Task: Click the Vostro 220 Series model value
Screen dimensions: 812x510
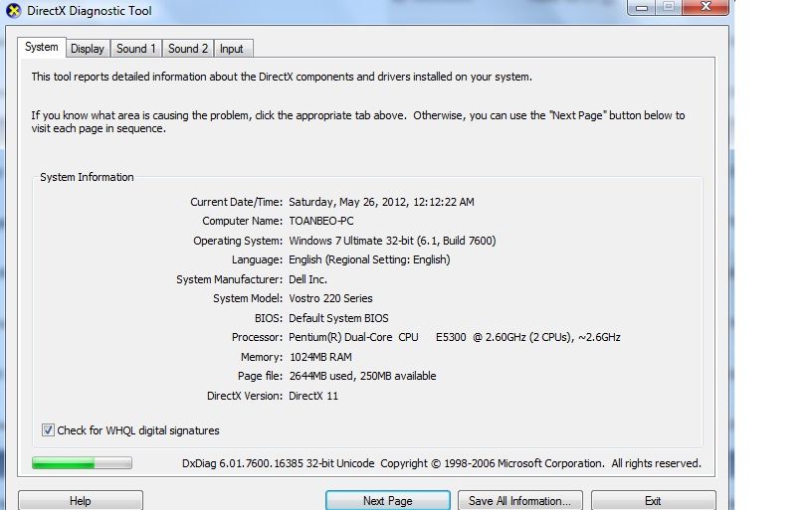Action: coord(330,298)
